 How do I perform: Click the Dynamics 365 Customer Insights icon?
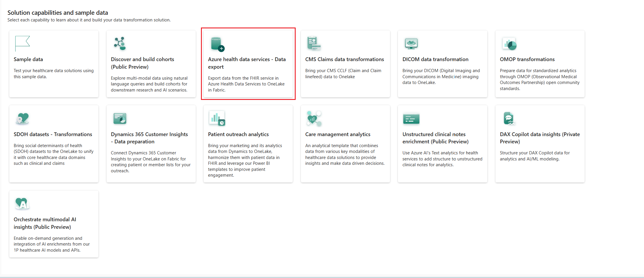point(120,118)
